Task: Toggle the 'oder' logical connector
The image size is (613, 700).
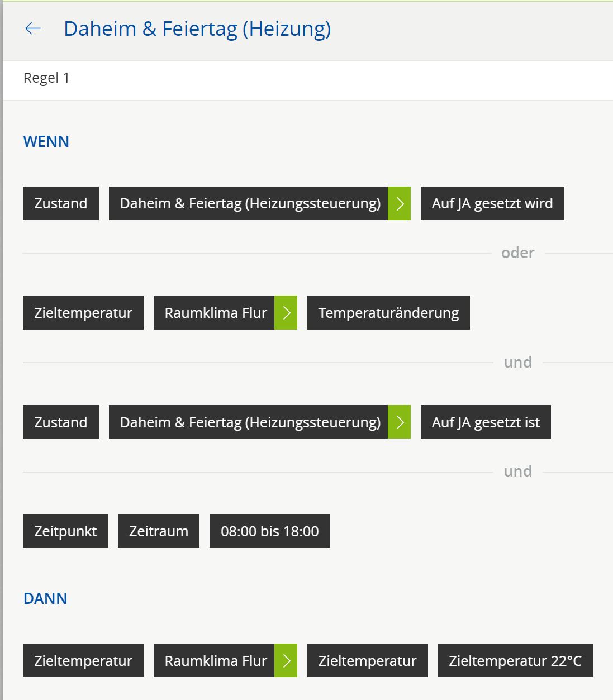Action: pyautogui.click(x=517, y=253)
